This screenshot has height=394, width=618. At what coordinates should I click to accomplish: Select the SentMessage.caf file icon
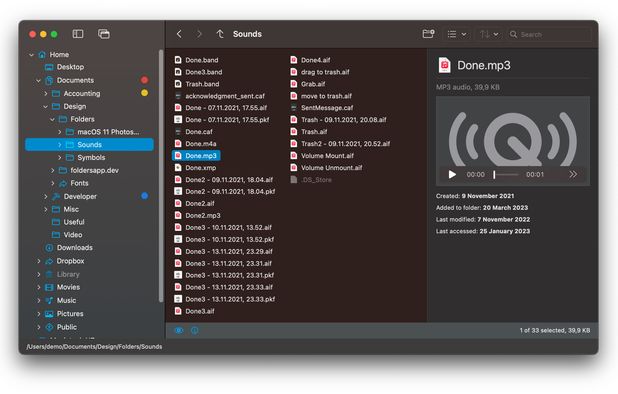click(x=294, y=108)
